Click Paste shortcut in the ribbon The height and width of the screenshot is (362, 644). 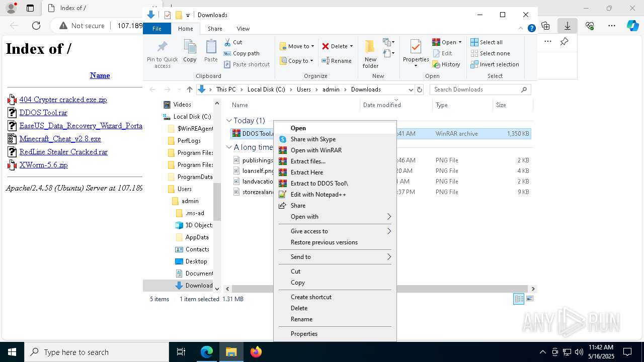(247, 64)
